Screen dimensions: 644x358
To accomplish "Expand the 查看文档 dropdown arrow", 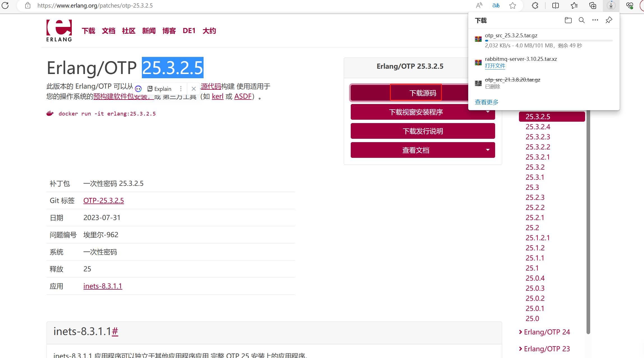I will tap(488, 150).
